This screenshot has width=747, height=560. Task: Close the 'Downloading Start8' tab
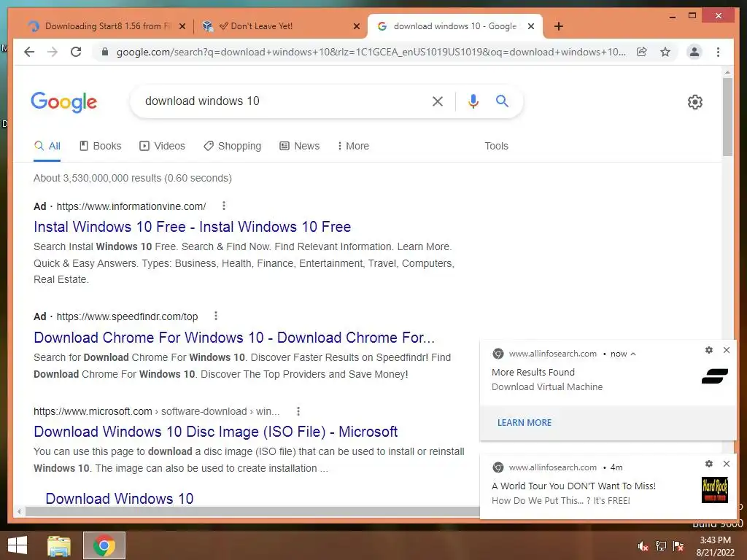(x=182, y=26)
